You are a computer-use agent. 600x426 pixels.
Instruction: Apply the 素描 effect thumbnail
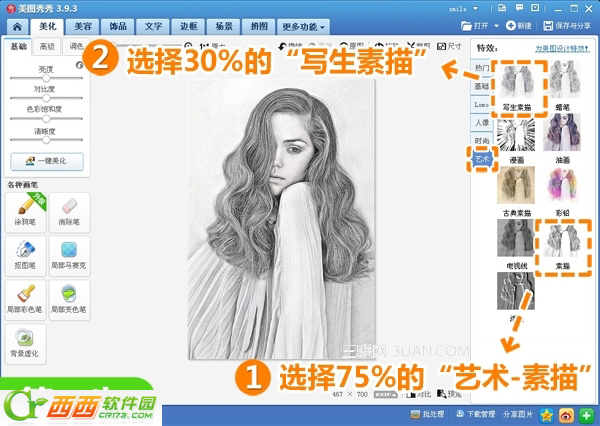coord(562,240)
